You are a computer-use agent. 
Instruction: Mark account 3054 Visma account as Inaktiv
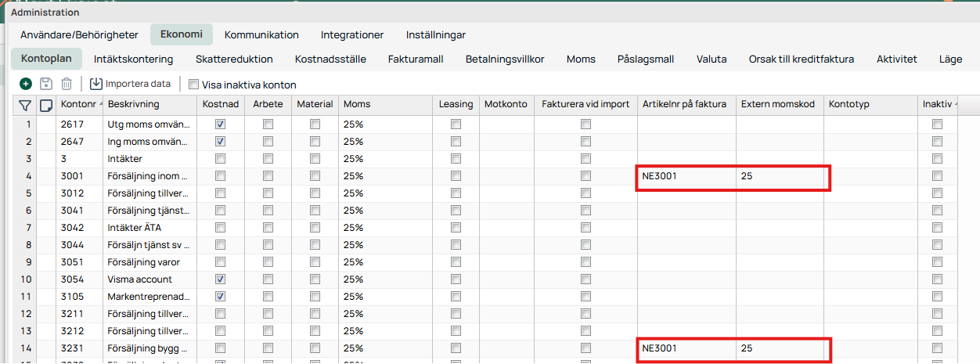(937, 279)
